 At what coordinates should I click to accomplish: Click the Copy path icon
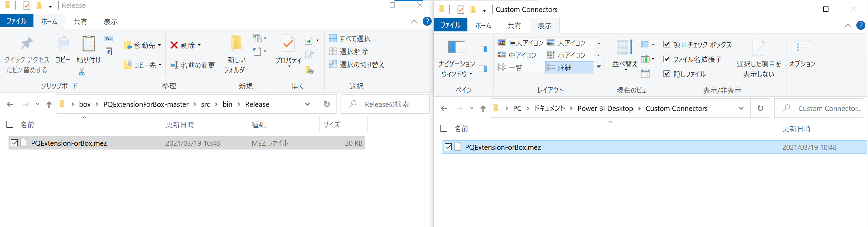109,38
